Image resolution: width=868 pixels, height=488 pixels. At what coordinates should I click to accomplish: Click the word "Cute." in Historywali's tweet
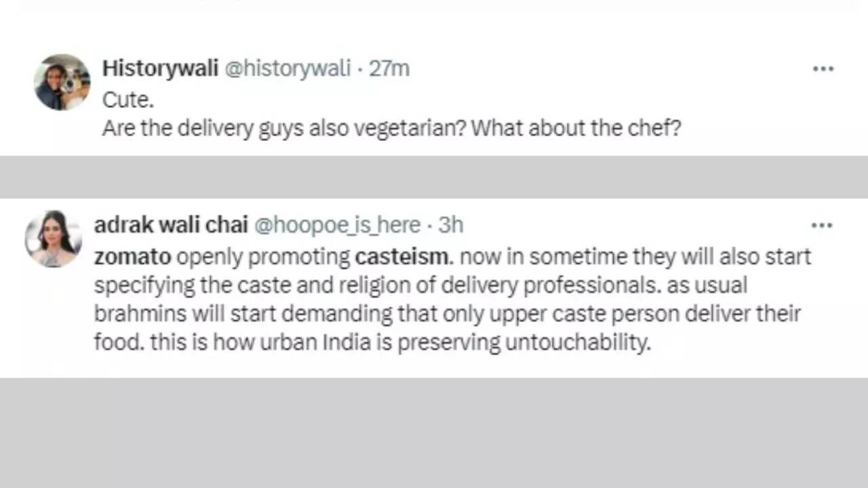(127, 100)
